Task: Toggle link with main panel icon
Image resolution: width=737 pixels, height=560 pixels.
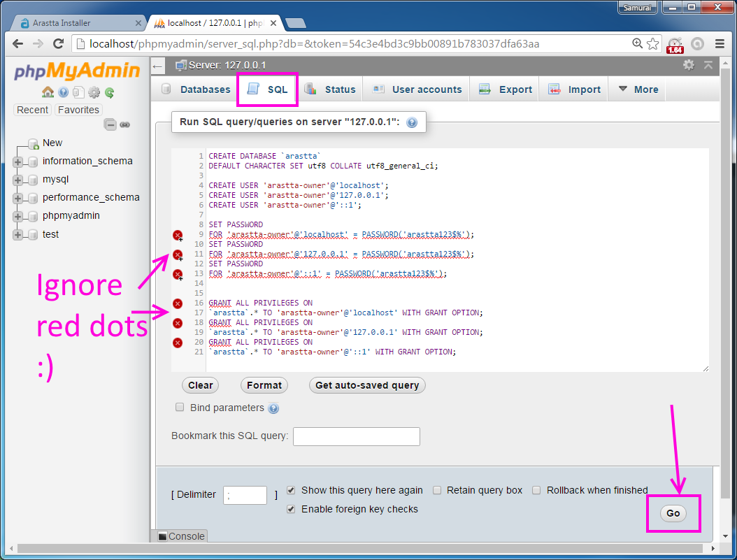Action: click(x=124, y=124)
